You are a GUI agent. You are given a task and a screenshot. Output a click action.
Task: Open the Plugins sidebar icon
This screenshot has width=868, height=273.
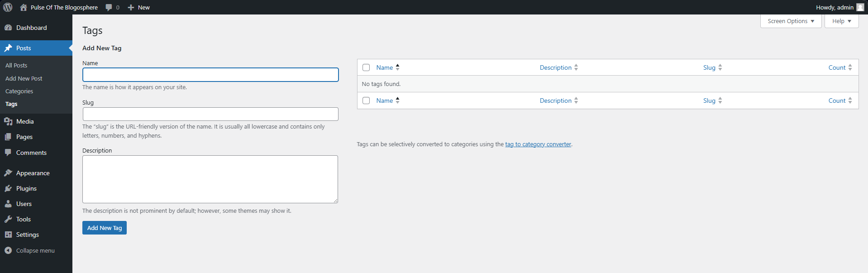pyautogui.click(x=8, y=188)
